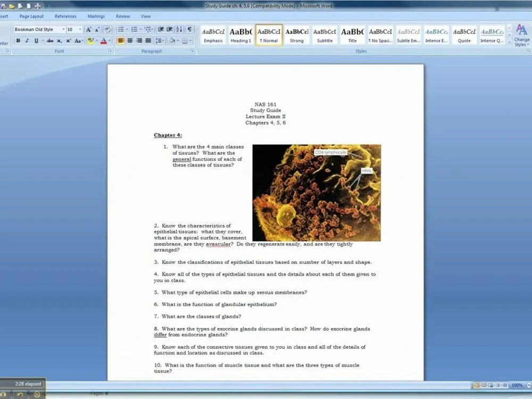This screenshot has width=532, height=399.
Task: Apply multilevel list icon
Action: coord(147,29)
